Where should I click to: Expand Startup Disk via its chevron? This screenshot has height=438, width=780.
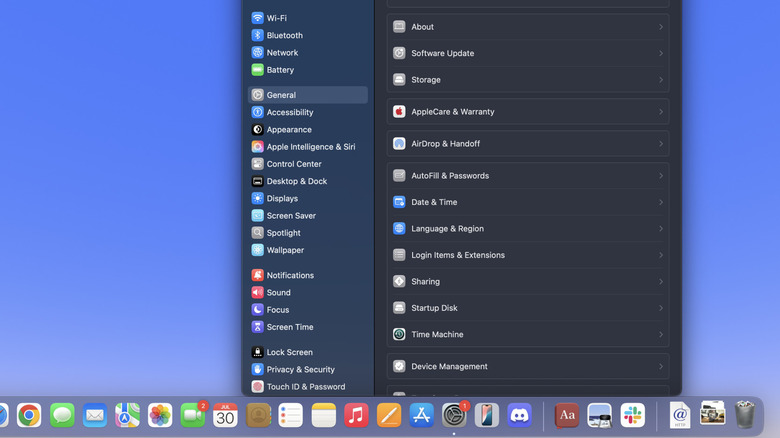click(661, 308)
